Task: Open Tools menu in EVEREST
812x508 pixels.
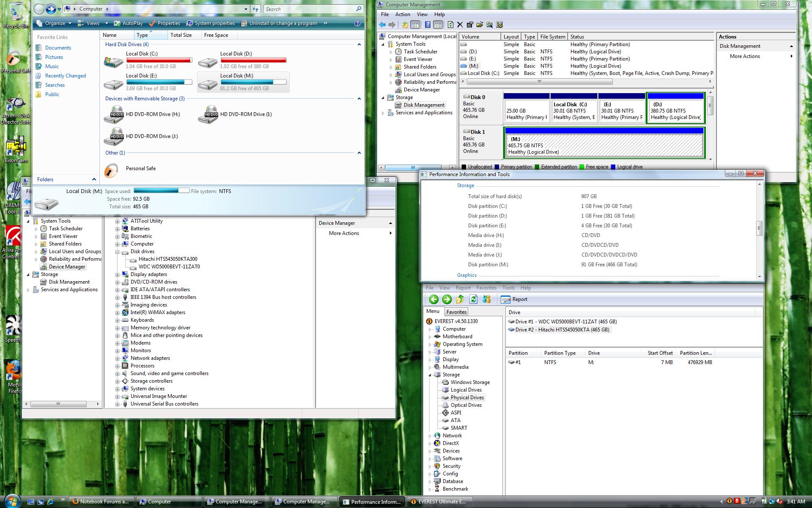Action: [x=508, y=288]
